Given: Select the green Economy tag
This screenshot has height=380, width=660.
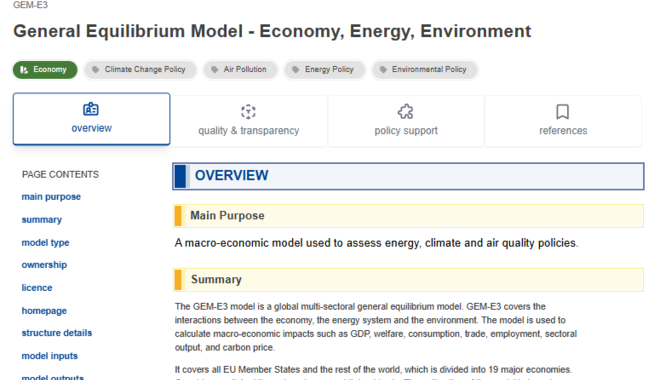Looking at the screenshot, I should (x=45, y=69).
